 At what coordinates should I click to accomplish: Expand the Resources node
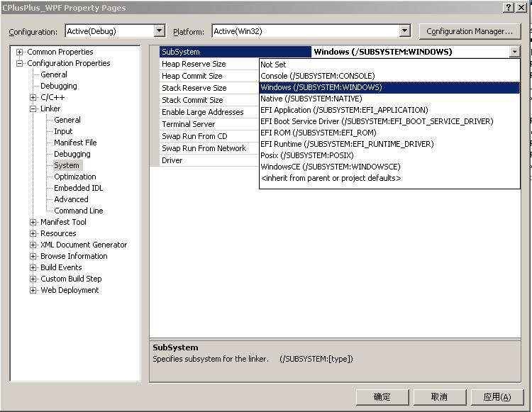(33, 233)
